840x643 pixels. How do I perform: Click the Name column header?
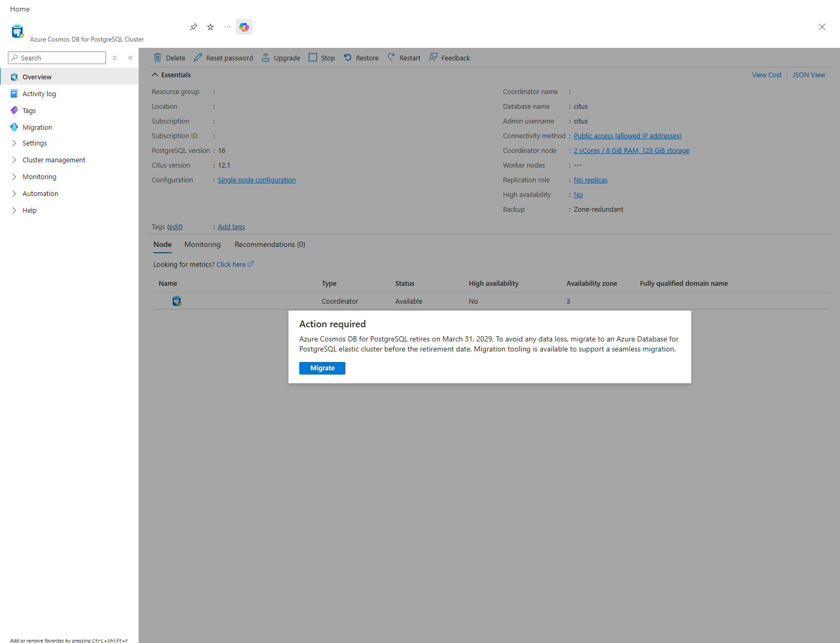tap(168, 283)
